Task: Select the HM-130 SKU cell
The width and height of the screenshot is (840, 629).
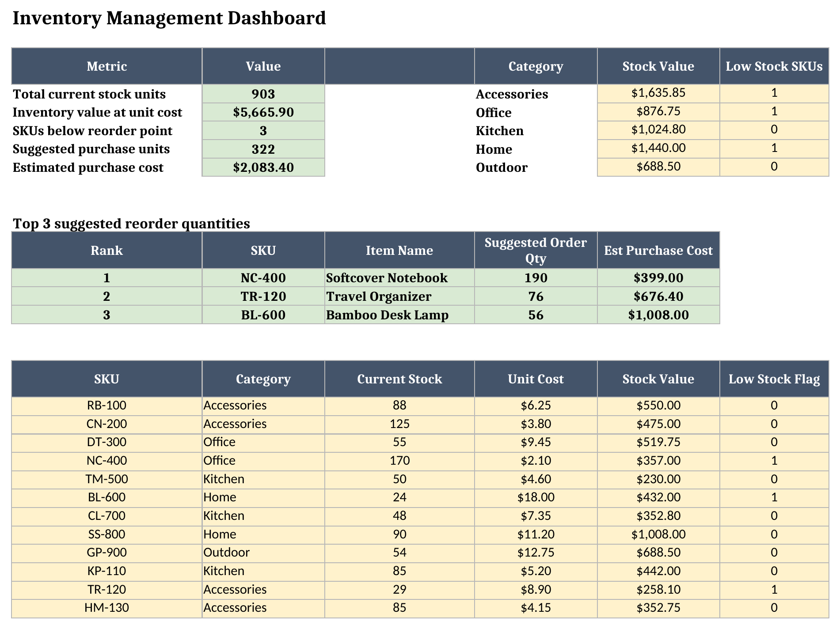Action: click(106, 608)
